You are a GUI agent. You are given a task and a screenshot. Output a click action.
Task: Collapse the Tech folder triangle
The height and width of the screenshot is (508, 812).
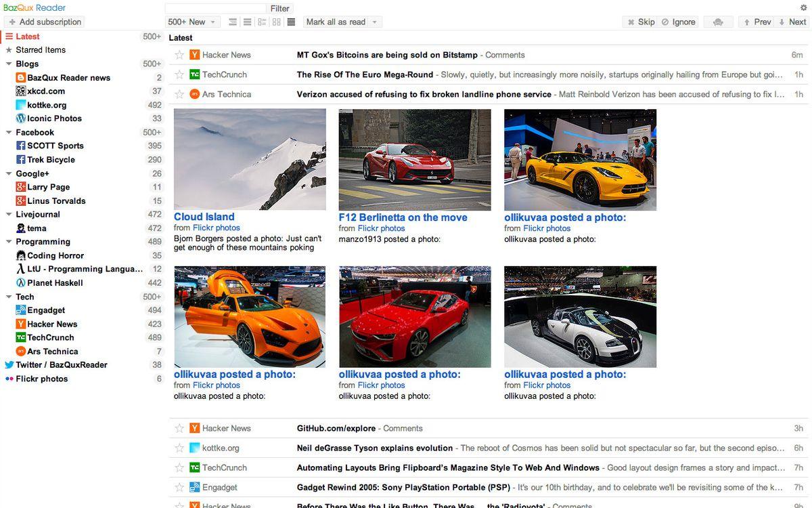point(9,297)
